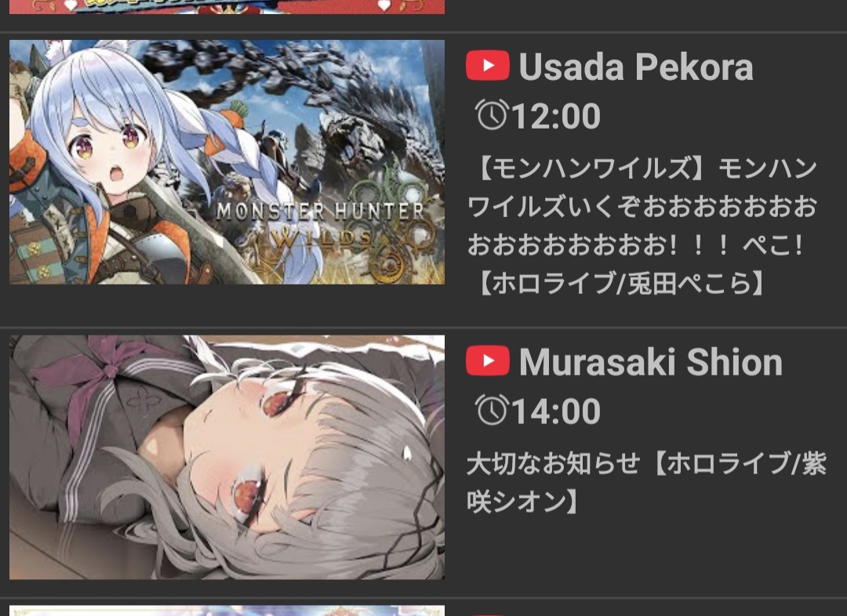Tap YouTube icon beside Murasaki Shion

click(x=487, y=361)
